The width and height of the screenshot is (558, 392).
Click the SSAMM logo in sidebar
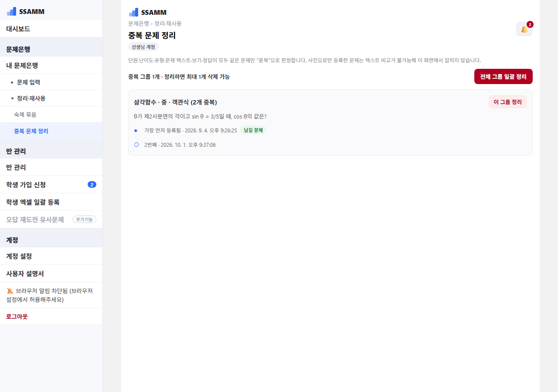click(x=25, y=11)
